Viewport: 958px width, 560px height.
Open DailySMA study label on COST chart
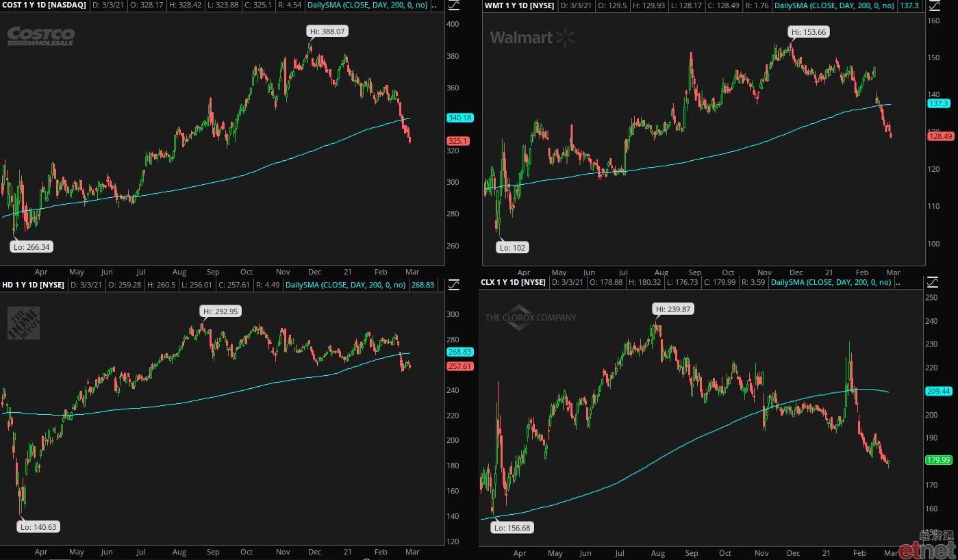(x=368, y=5)
